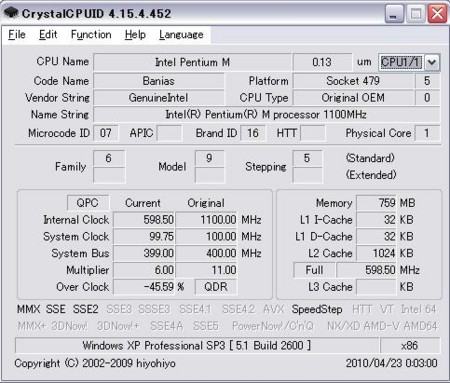The width and height of the screenshot is (450, 383).
Task: Open the Help menu
Action: [135, 35]
